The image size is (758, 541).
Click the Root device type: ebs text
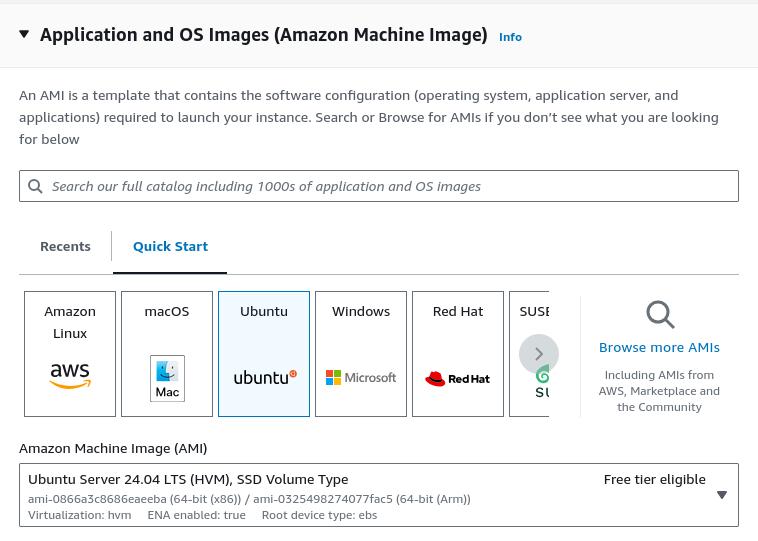320,515
